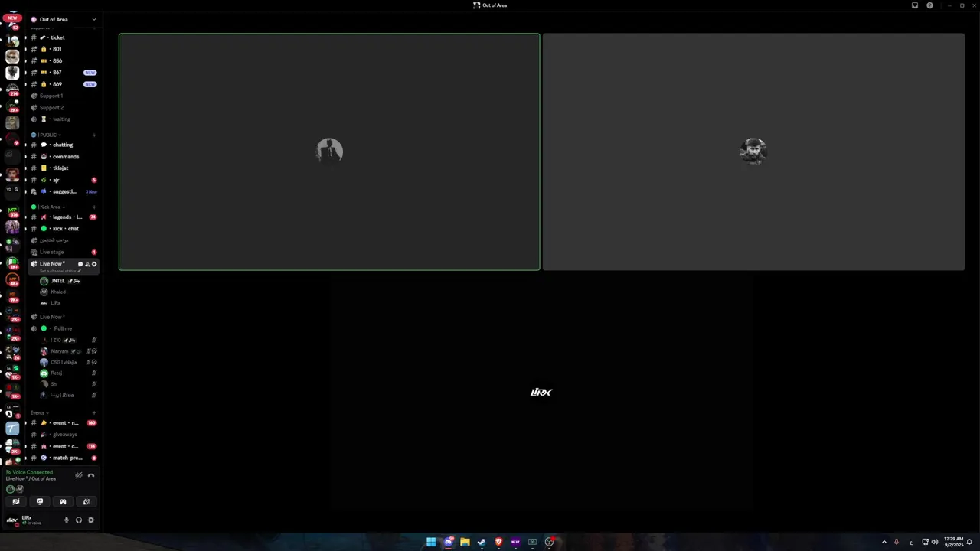Image resolution: width=980 pixels, height=551 pixels.
Task: Toggle microphone mute in the user panel
Action: point(67,520)
